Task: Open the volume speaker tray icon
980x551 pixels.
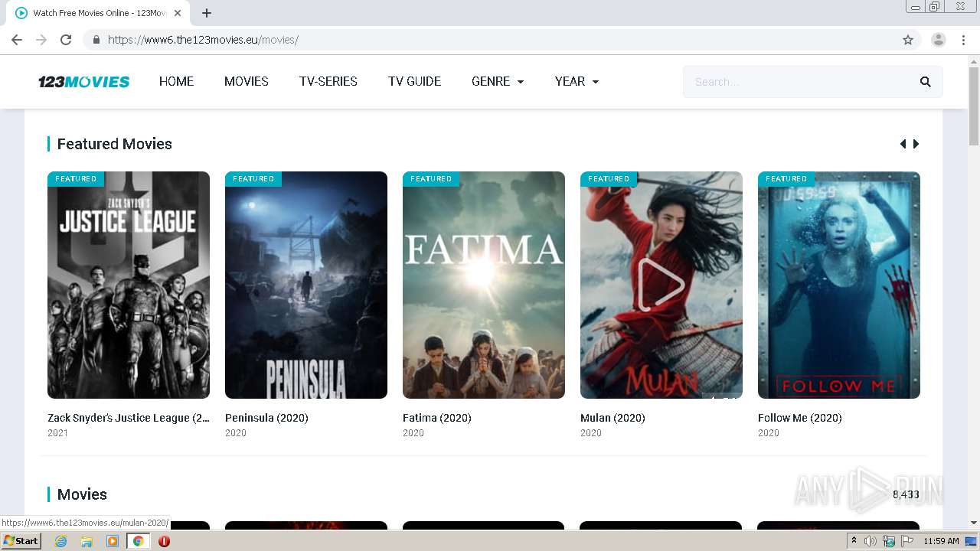Action: click(871, 541)
